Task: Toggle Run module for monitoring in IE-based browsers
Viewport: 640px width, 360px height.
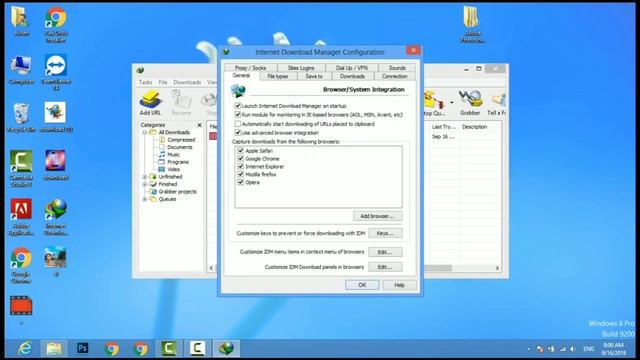Action: pyautogui.click(x=238, y=115)
